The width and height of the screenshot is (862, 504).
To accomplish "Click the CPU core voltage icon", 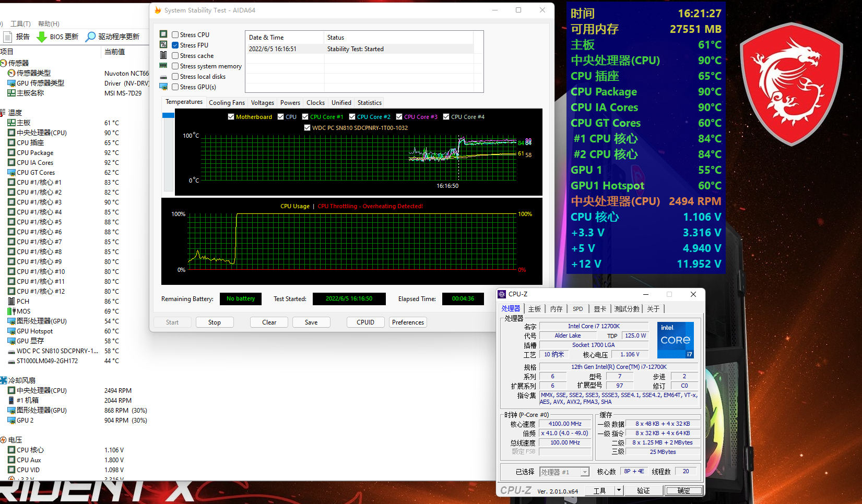I will (x=11, y=450).
